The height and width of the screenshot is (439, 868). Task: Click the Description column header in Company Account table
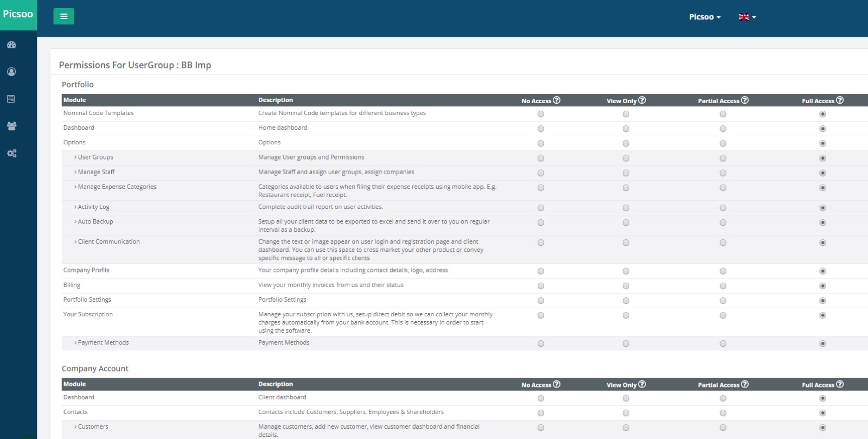click(276, 384)
